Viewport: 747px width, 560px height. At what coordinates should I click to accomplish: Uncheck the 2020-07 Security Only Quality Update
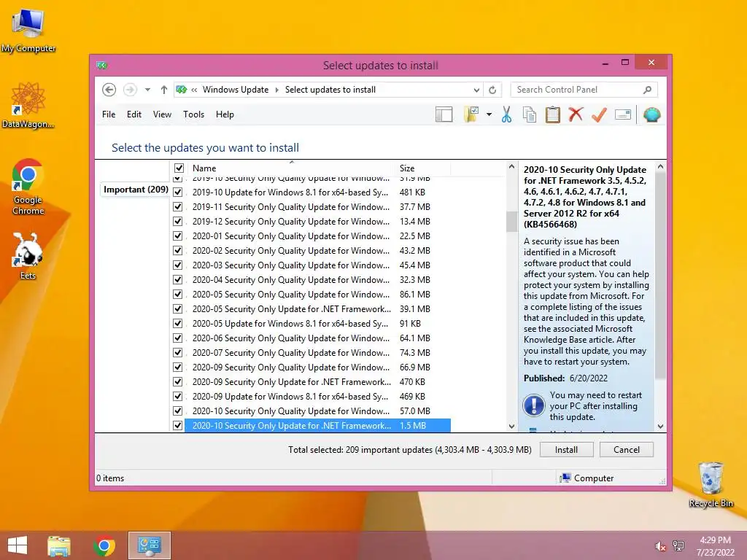click(178, 352)
